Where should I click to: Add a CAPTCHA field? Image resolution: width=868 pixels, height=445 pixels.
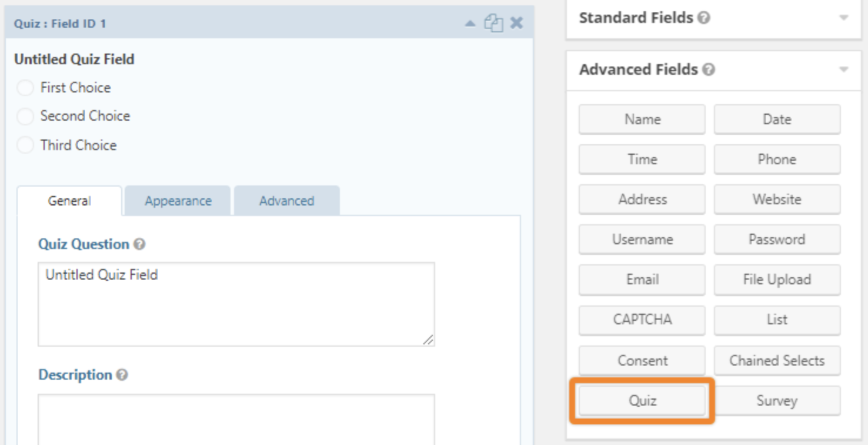click(x=641, y=320)
